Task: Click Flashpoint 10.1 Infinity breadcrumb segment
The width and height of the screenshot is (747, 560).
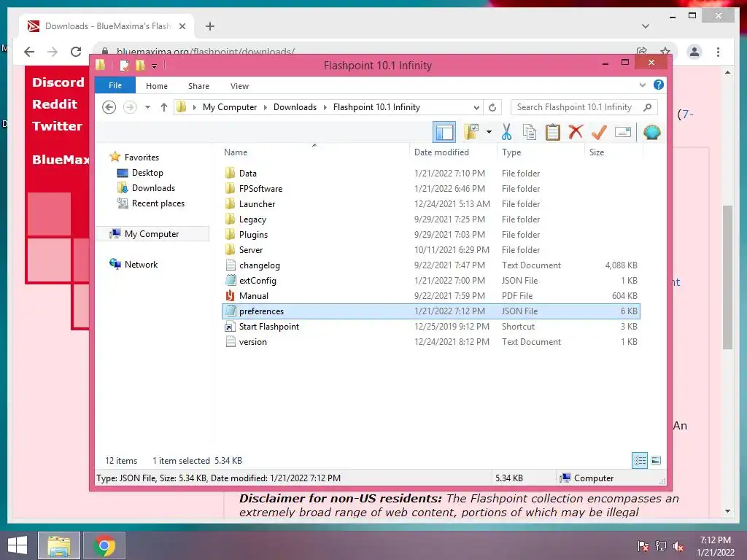Action: click(x=376, y=107)
